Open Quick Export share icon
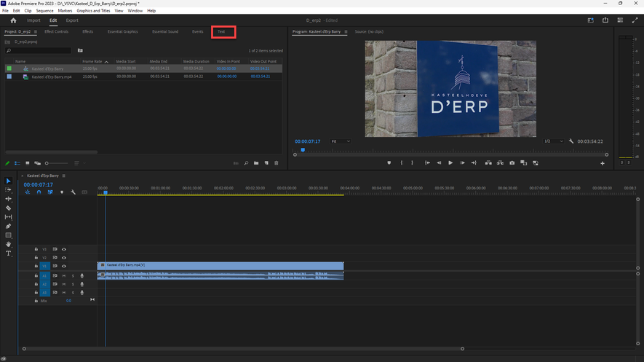Screen dimensions: 644x362 (x=605, y=20)
